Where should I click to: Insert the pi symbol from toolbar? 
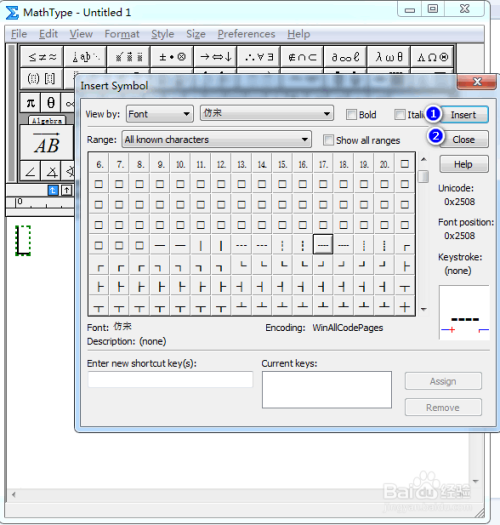[x=30, y=102]
